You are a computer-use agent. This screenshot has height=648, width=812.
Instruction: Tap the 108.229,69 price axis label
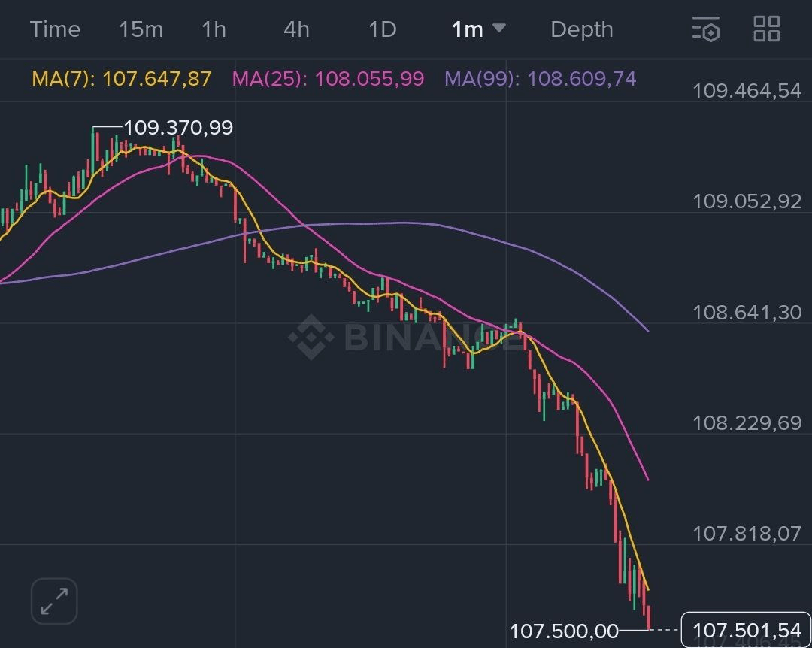tap(747, 422)
